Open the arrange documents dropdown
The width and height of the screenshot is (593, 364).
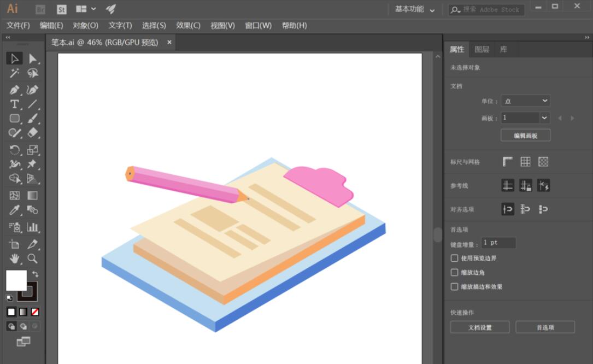86,9
